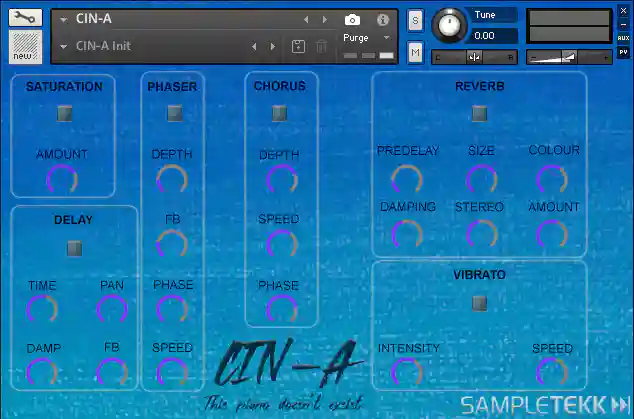Click the Phaser Speed knob
This screenshot has height=419, width=634.
172,372
